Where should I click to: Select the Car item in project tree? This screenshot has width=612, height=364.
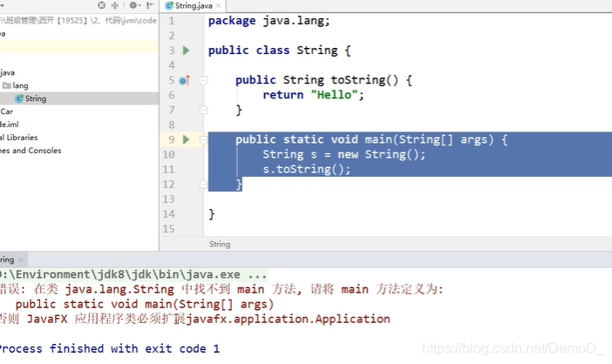(7, 111)
